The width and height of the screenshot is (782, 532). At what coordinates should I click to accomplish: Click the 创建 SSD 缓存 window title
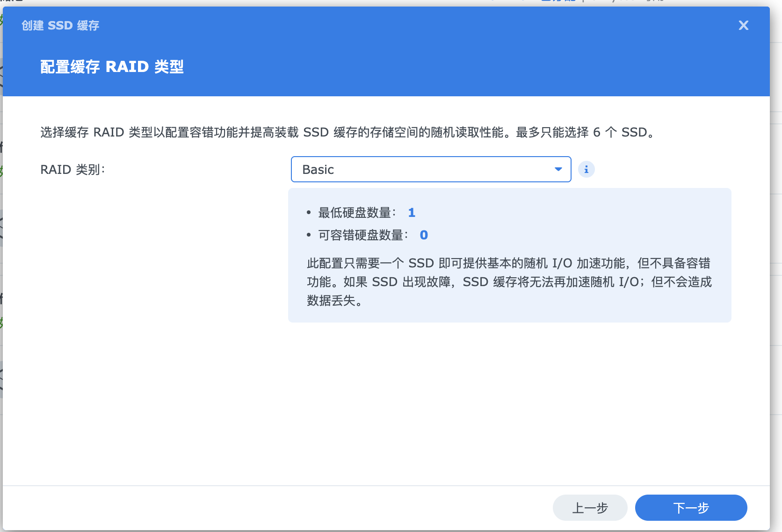point(60,25)
